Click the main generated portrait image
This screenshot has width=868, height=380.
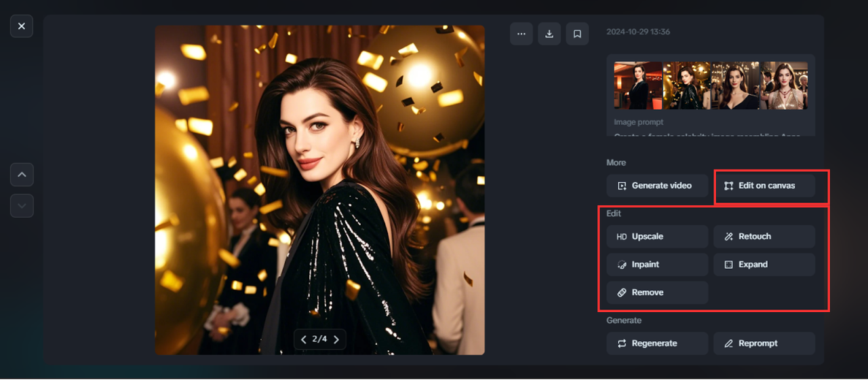pyautogui.click(x=320, y=190)
